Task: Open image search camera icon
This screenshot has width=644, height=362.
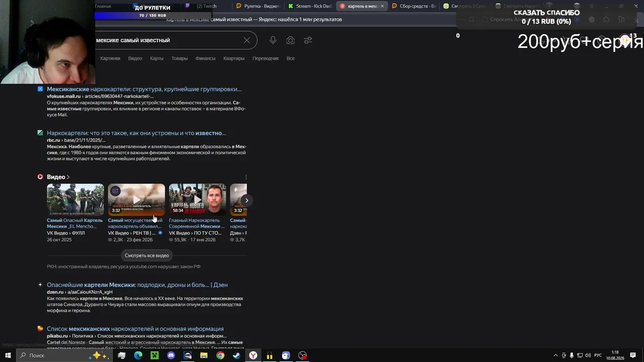Action: click(x=290, y=40)
